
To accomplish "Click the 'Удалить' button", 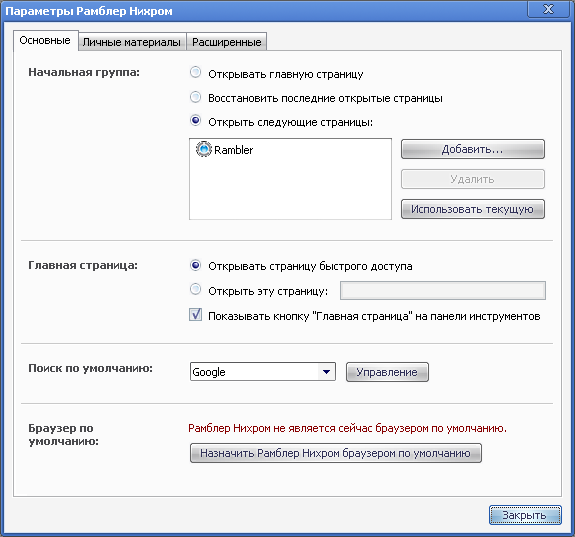I will [x=473, y=179].
